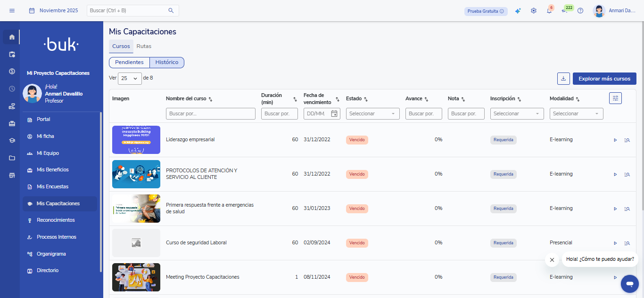Click play icon for Liderazgo empresarial
This screenshot has height=298, width=644.
pyautogui.click(x=615, y=140)
